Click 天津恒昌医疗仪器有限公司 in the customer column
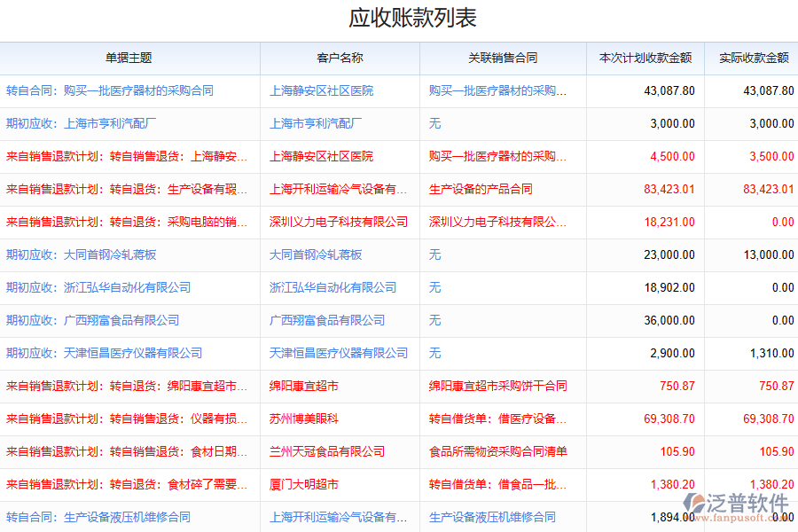This screenshot has height=532, width=798. [x=339, y=353]
